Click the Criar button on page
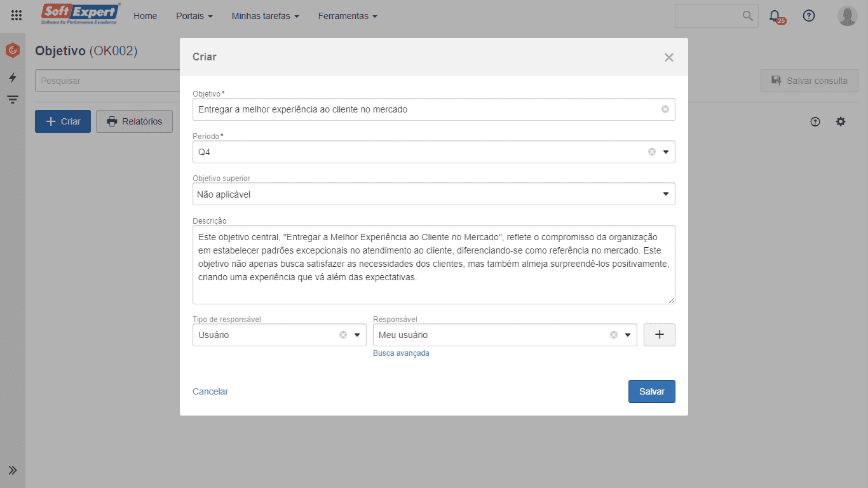 [x=63, y=121]
